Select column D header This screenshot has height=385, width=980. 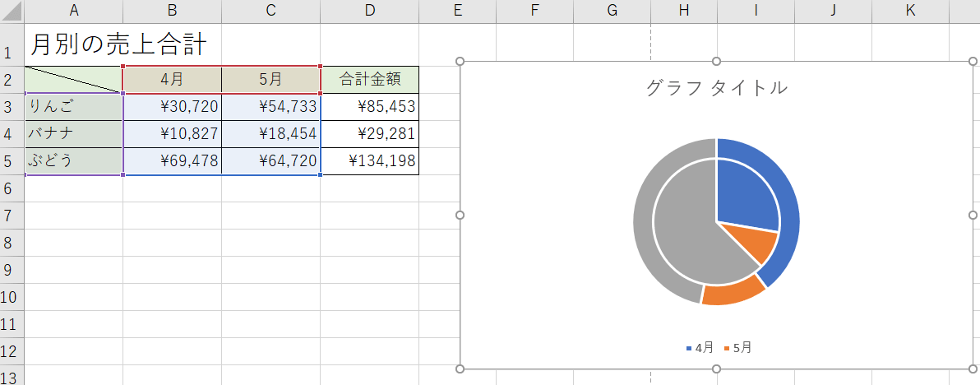[370, 10]
